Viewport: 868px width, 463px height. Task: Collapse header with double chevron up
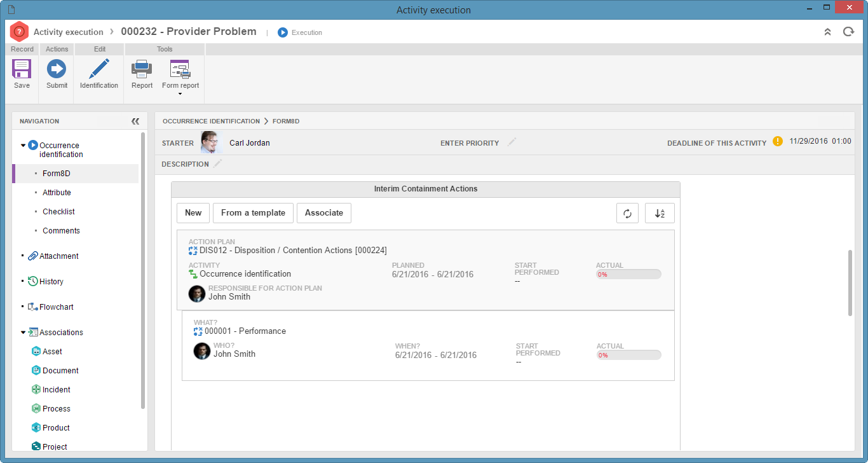(x=827, y=32)
